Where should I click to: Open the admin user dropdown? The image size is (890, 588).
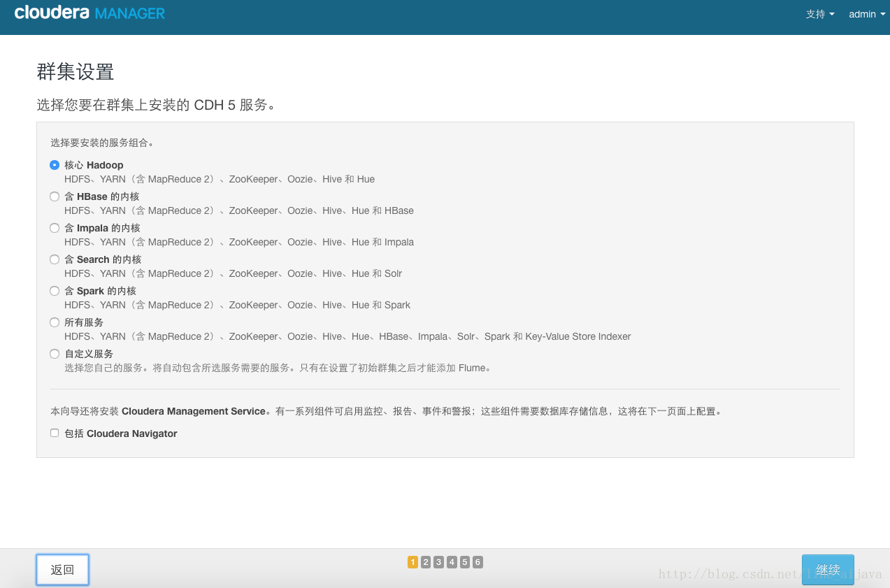click(867, 14)
